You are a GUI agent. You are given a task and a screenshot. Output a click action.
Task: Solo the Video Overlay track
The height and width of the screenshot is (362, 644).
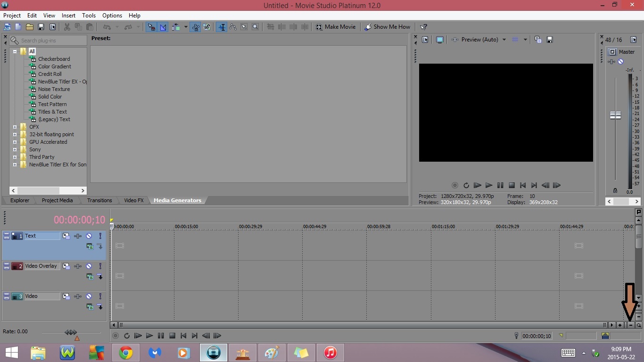pos(100,266)
